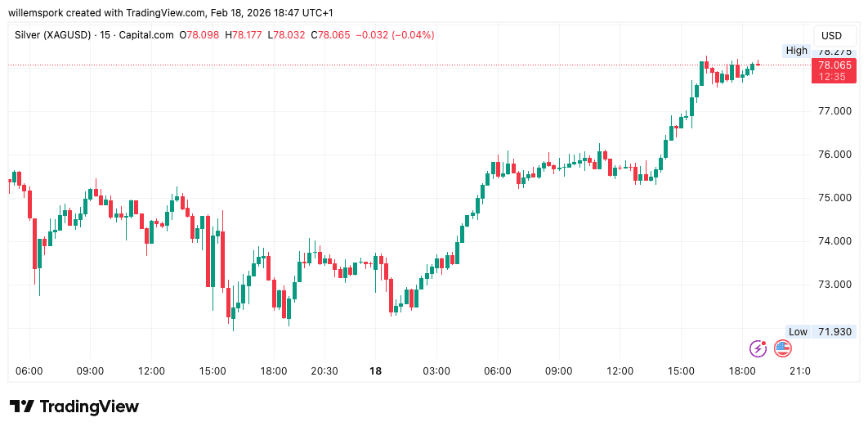The width and height of the screenshot is (868, 431).
Task: Select the red 78.065 current price label
Action: [x=834, y=70]
